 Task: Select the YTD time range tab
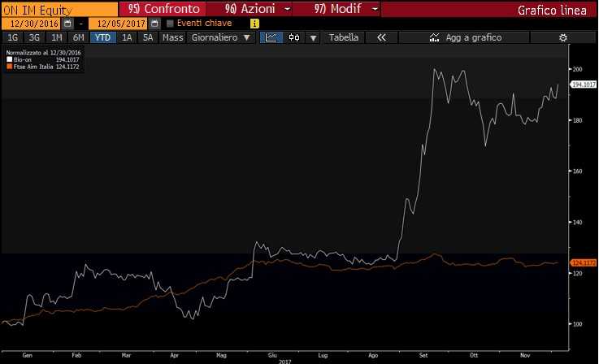[102, 37]
